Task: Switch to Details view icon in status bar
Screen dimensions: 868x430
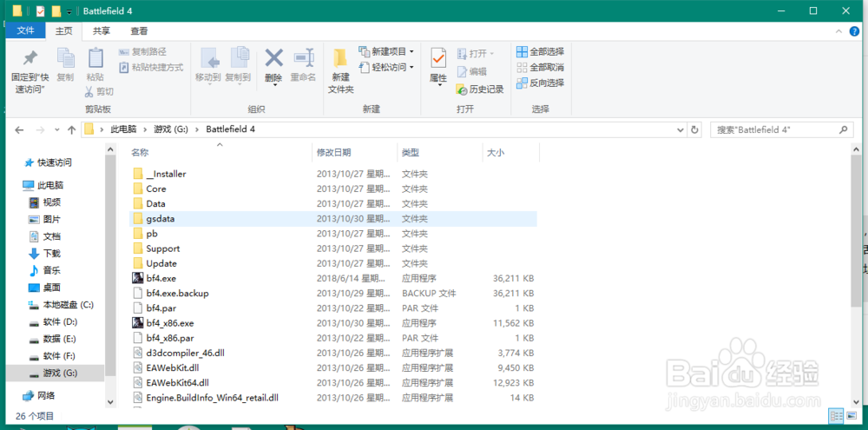Action: 837,415
